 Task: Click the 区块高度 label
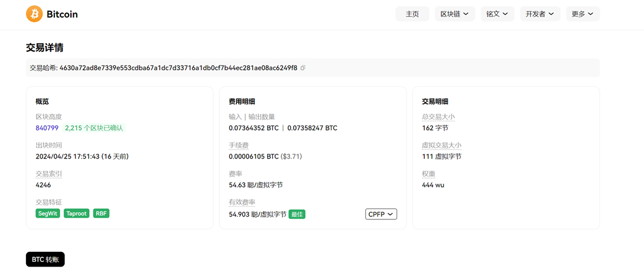(x=49, y=116)
